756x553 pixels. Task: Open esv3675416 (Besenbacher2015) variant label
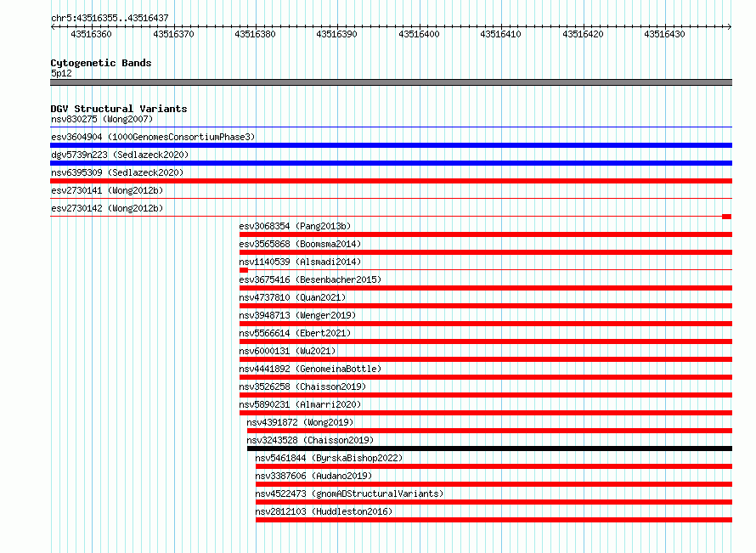click(310, 279)
